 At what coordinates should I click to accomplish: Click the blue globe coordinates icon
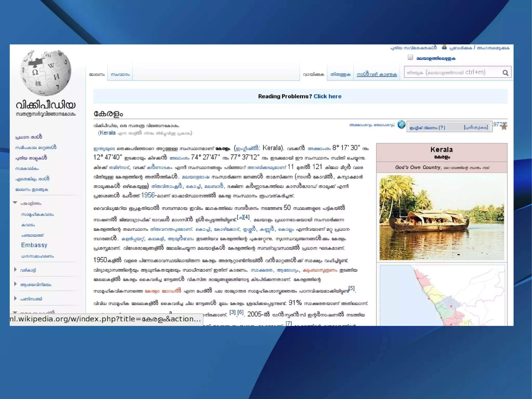click(401, 125)
